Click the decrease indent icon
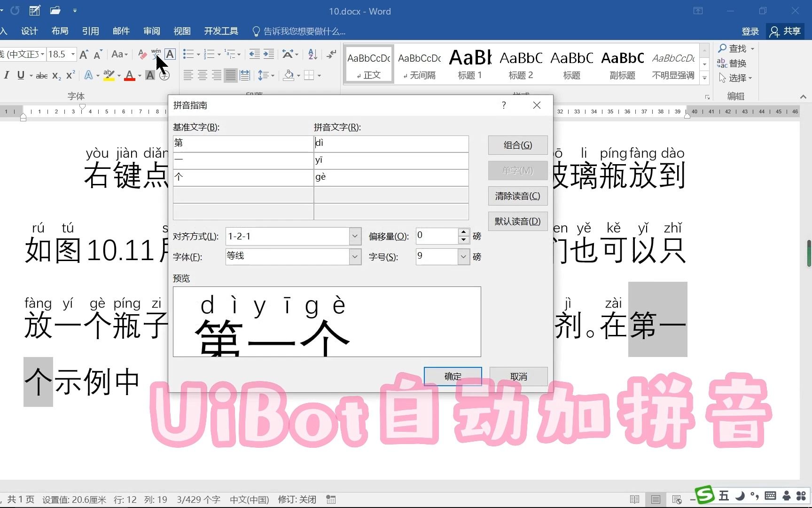The height and width of the screenshot is (508, 812). point(254,54)
